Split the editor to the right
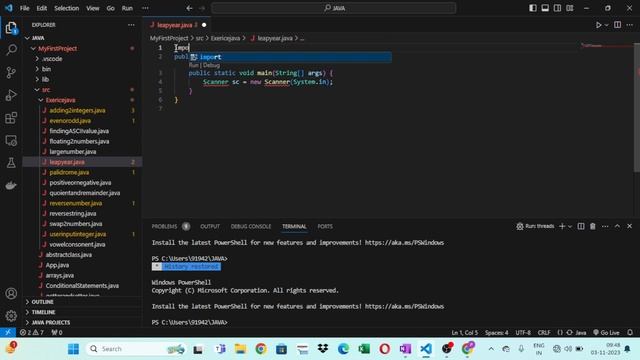This screenshot has height=360, width=640. (618, 25)
